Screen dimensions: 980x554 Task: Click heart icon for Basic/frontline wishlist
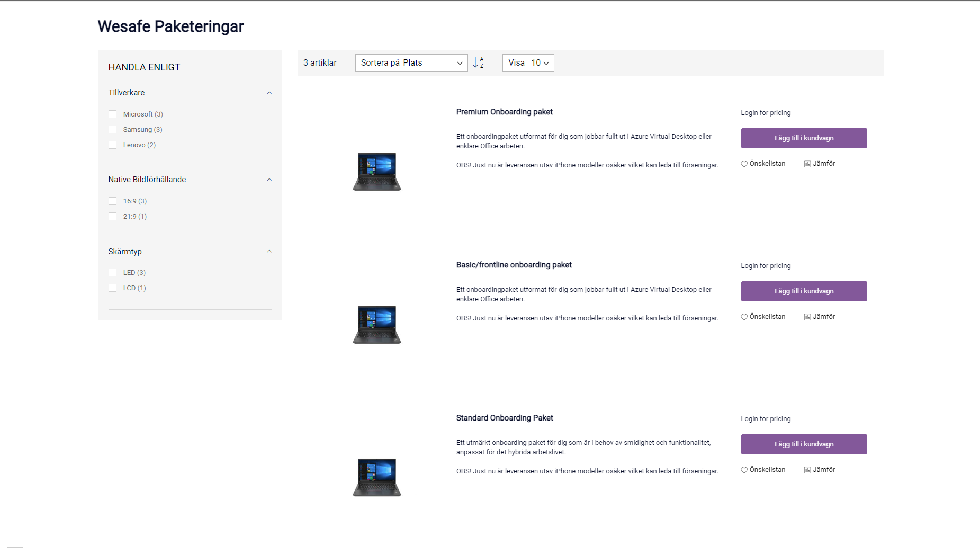[x=744, y=317]
